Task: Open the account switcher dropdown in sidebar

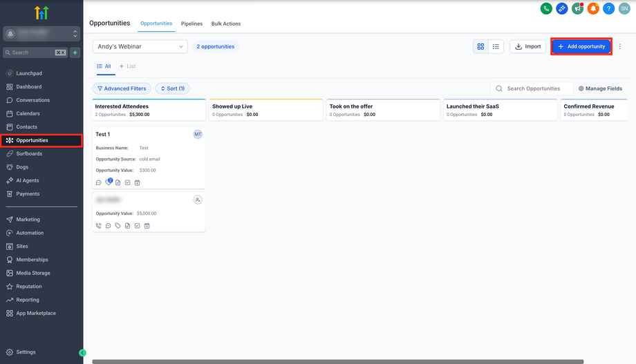Action: [41, 33]
